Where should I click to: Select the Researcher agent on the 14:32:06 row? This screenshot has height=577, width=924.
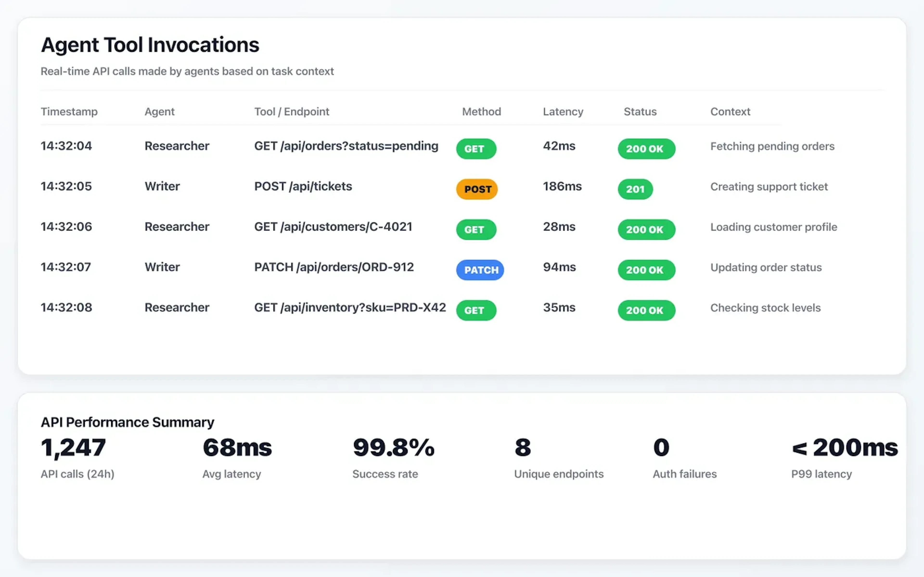click(177, 226)
